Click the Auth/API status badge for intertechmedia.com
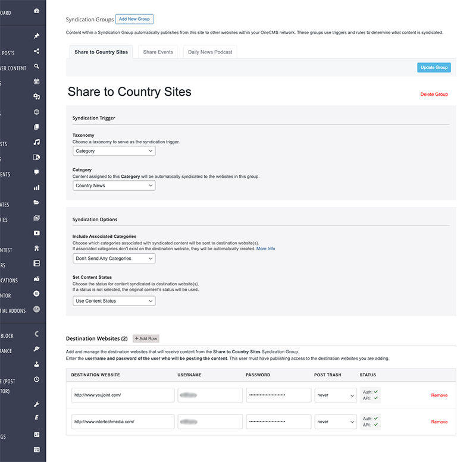This screenshot has width=476, height=462. (370, 422)
